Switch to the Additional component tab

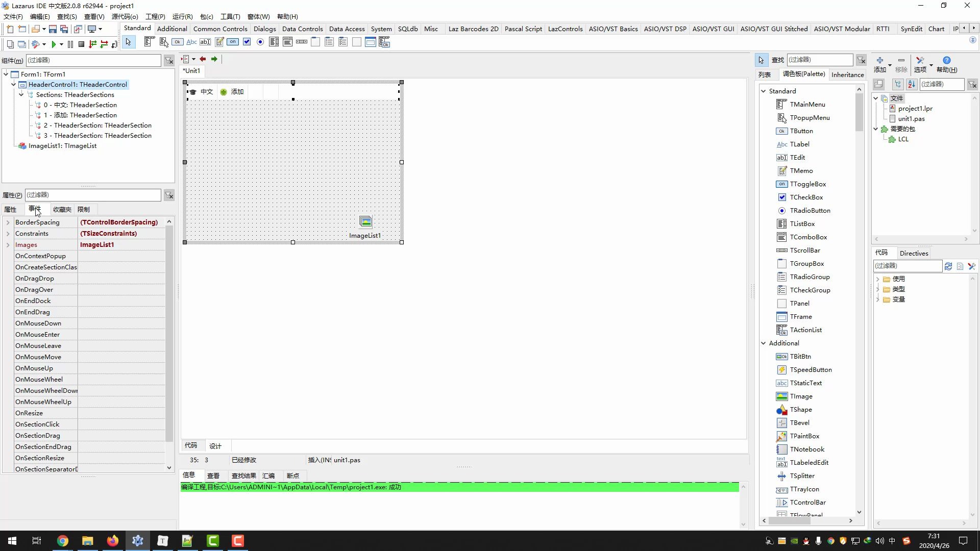pos(171,29)
